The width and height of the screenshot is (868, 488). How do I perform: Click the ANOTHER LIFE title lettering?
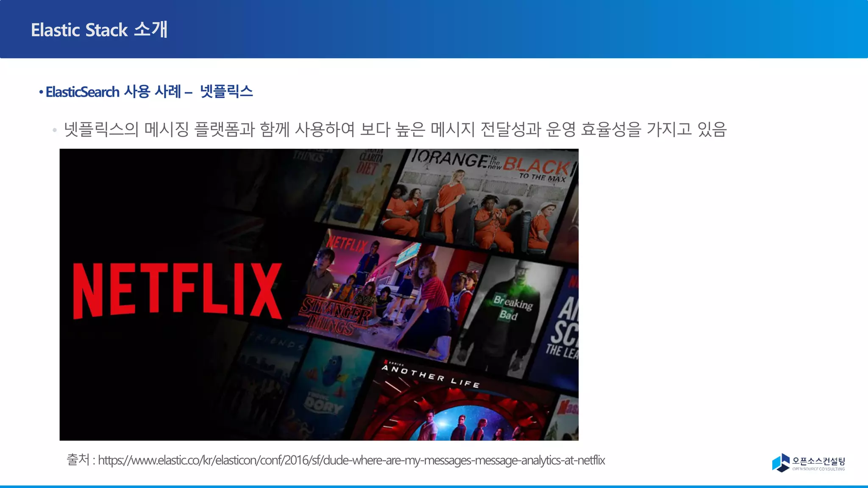pos(430,376)
